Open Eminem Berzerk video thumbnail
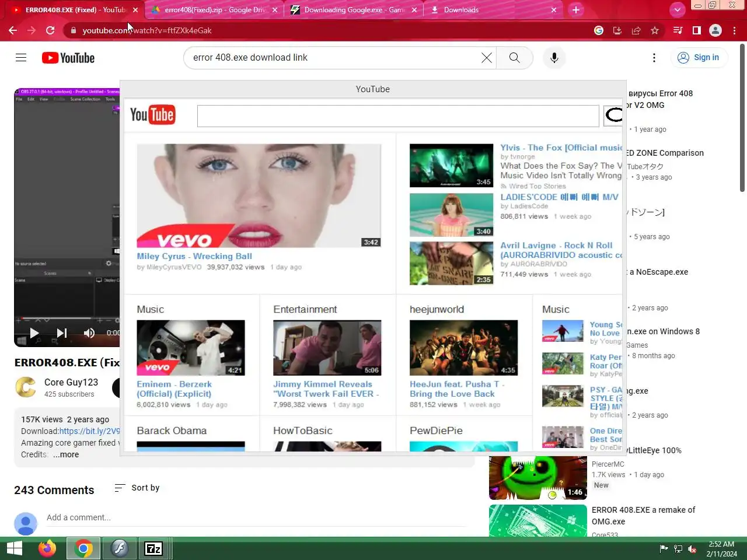This screenshot has width=747, height=560. (x=191, y=348)
